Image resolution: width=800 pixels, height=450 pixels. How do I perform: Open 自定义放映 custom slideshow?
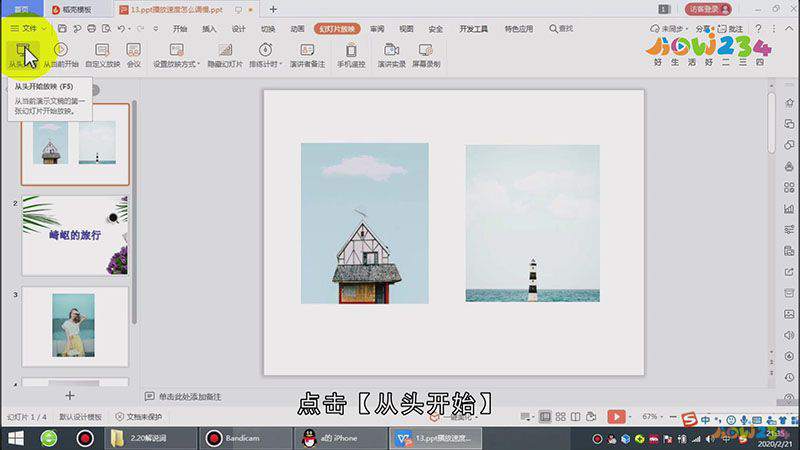click(103, 55)
